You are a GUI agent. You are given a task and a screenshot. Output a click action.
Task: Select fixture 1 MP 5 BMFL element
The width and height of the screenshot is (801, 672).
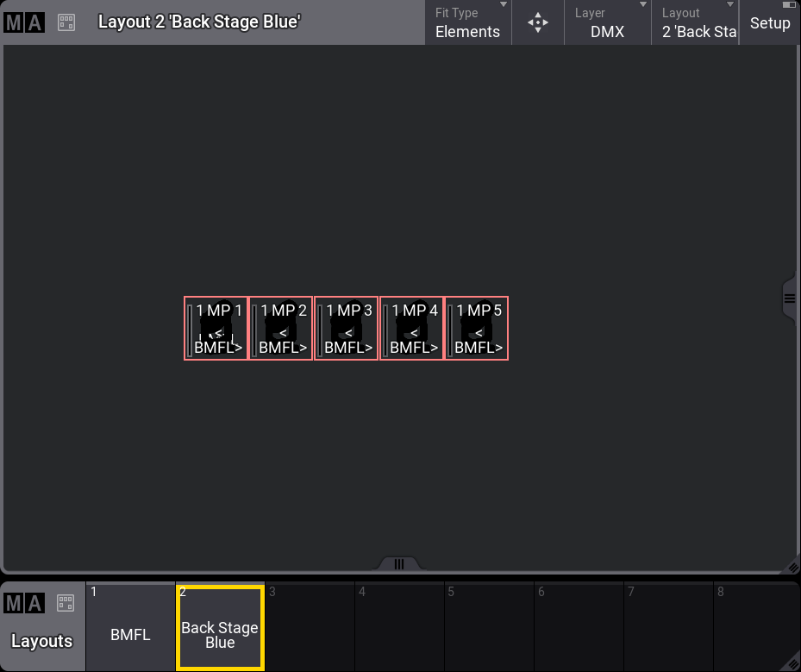(x=477, y=328)
